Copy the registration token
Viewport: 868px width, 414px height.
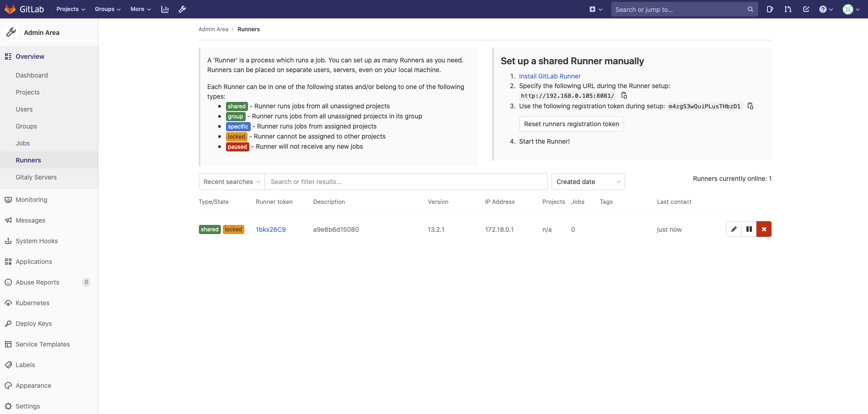pos(750,106)
